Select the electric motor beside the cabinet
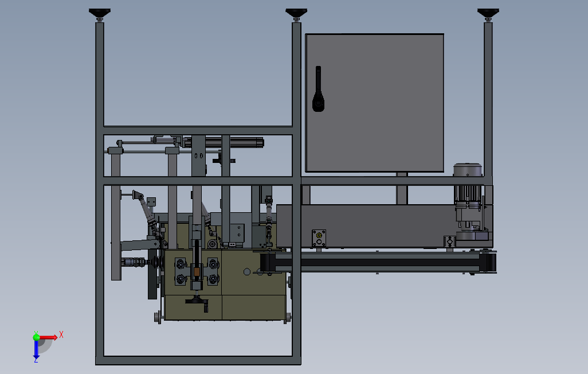 [468, 202]
